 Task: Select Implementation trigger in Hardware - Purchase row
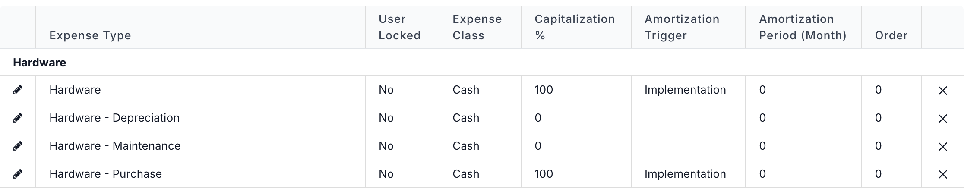(x=685, y=174)
